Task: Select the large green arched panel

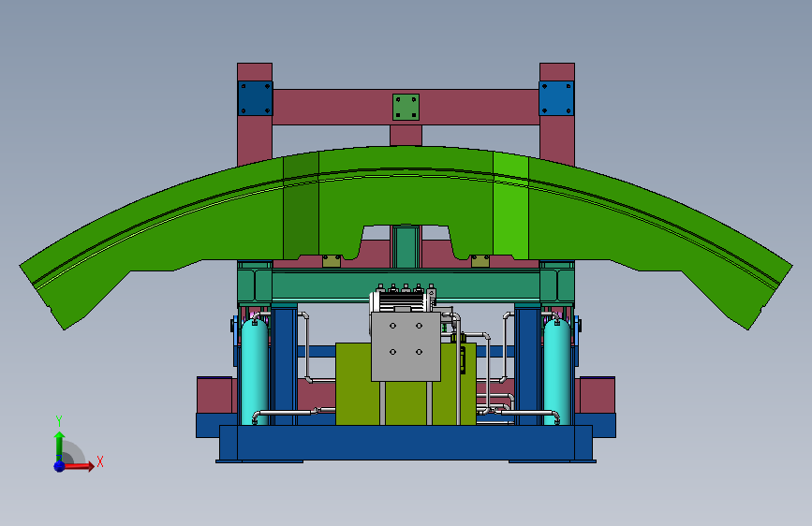Action: pos(406,202)
